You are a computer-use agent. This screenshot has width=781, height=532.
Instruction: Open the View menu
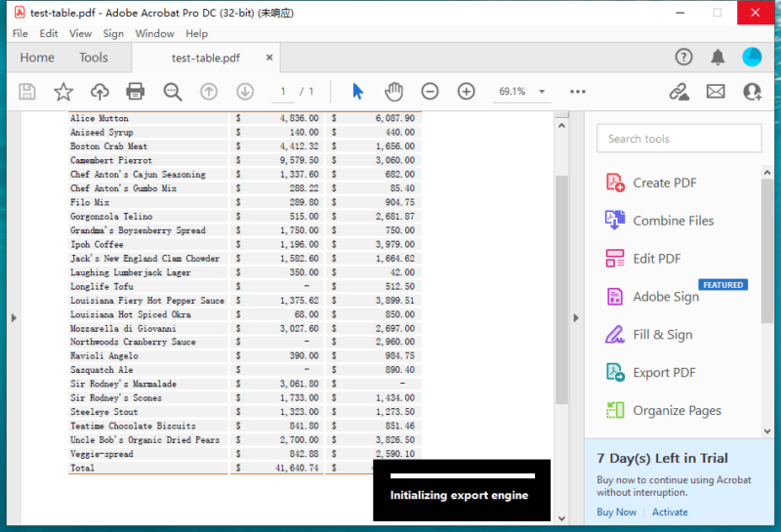tap(80, 34)
